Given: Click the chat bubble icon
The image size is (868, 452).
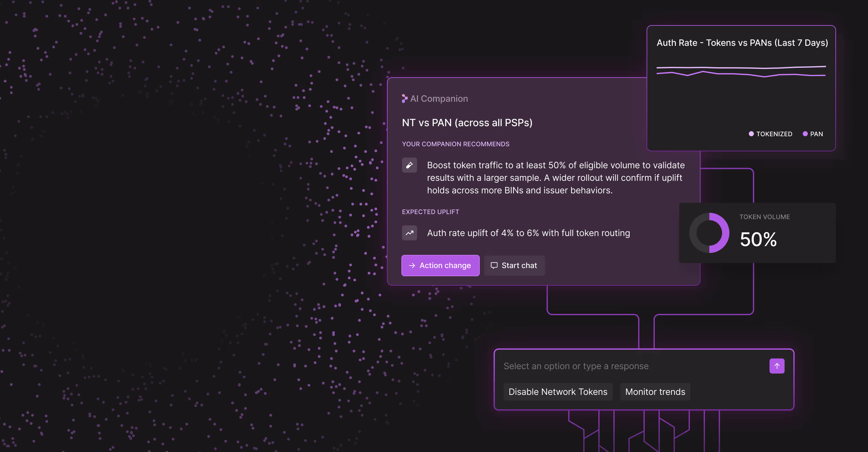Looking at the screenshot, I should (x=494, y=266).
